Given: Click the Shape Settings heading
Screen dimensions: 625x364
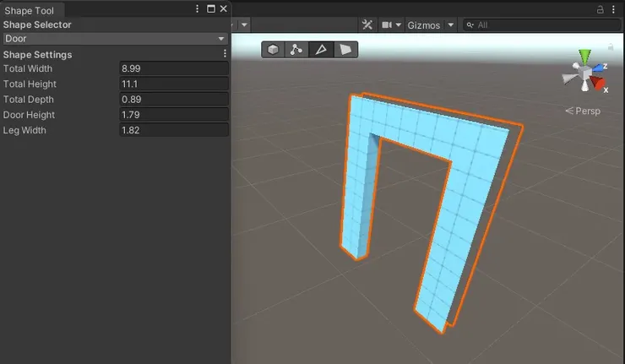Looking at the screenshot, I should [x=37, y=55].
